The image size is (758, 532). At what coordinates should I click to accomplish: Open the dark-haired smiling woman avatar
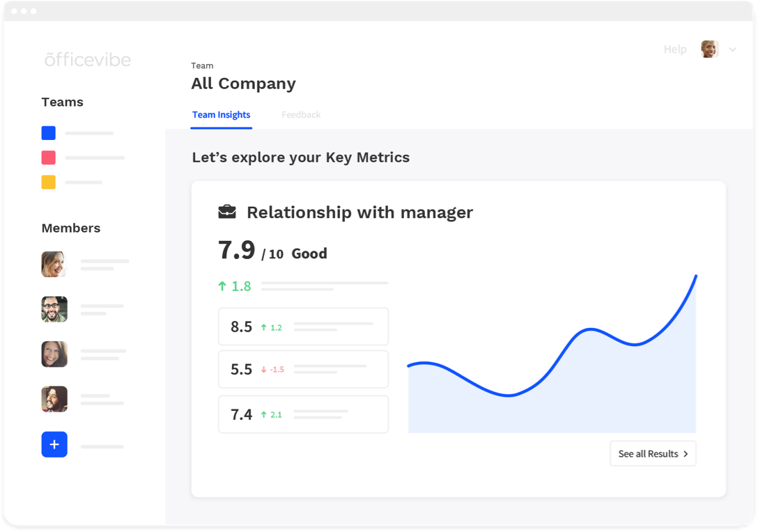point(54,354)
